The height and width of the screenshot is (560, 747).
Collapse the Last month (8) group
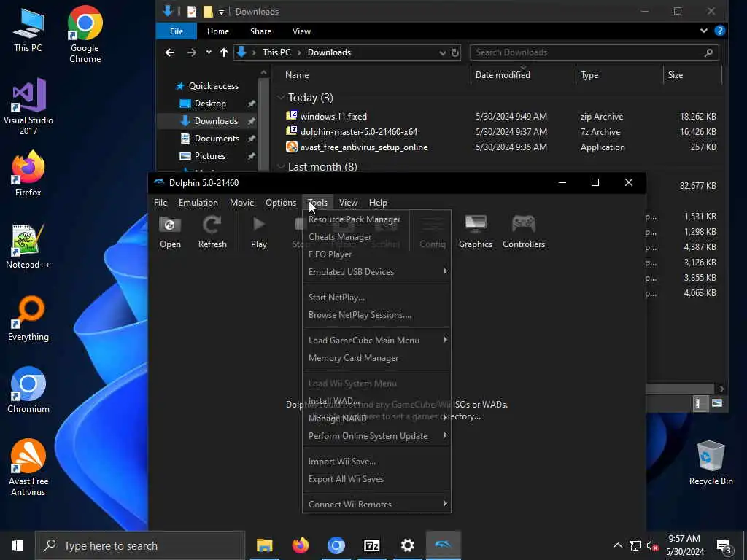click(281, 167)
